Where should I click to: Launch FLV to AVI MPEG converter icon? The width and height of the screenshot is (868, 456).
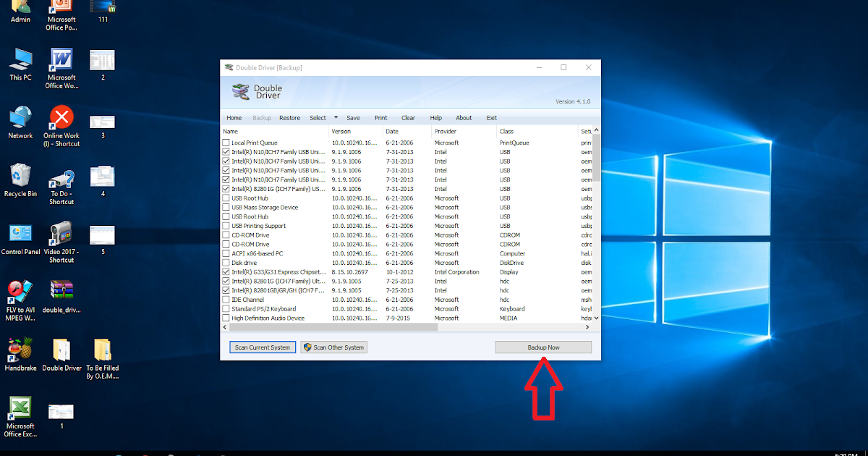[20, 300]
